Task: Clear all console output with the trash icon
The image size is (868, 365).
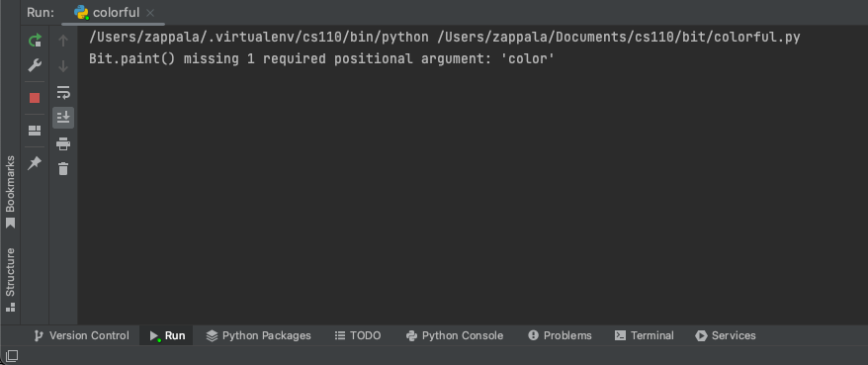Action: (x=63, y=168)
